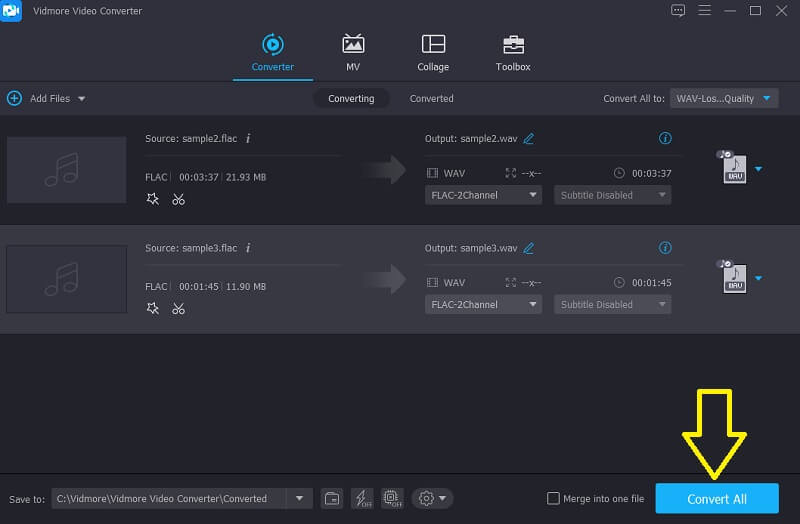Switch to the MV tab
Screen dimensions: 800x524
point(353,53)
